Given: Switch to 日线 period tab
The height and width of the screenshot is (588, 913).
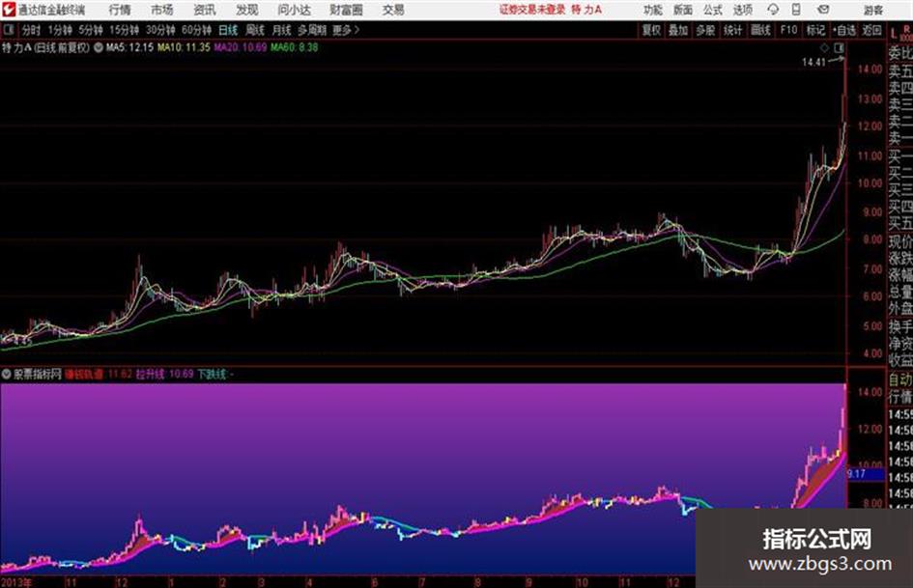Looking at the screenshot, I should click(228, 30).
